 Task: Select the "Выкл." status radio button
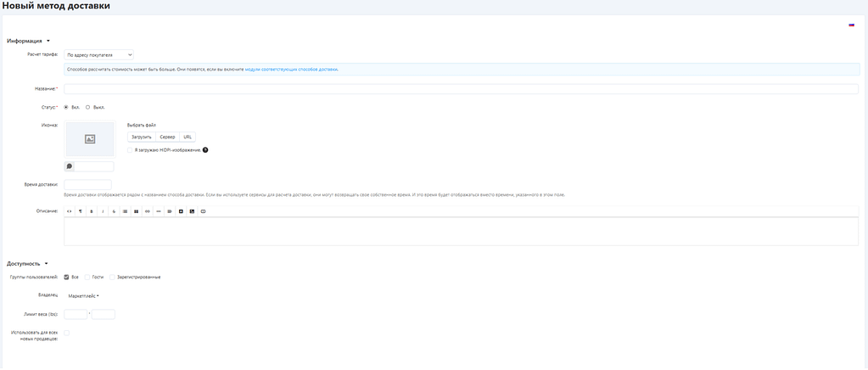(88, 107)
